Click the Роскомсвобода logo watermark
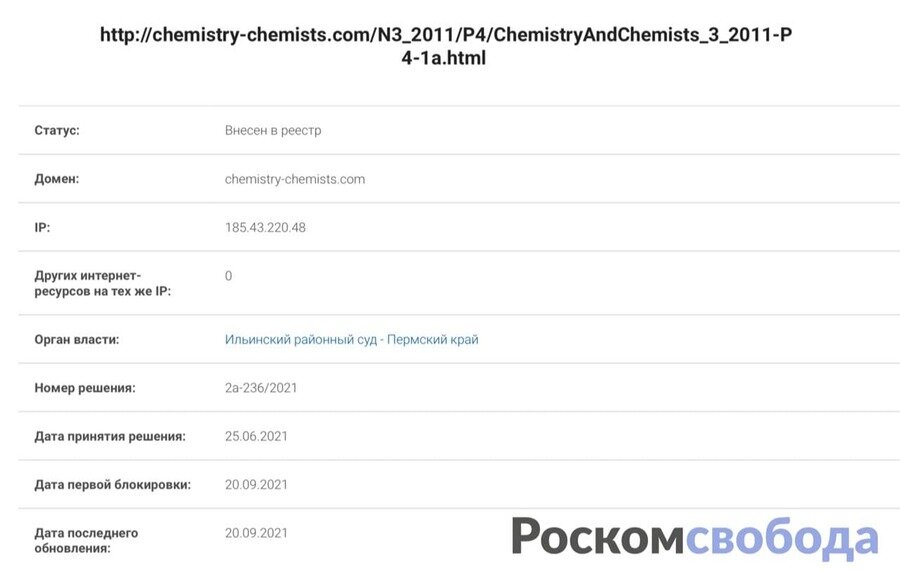The width and height of the screenshot is (900, 570). (695, 537)
